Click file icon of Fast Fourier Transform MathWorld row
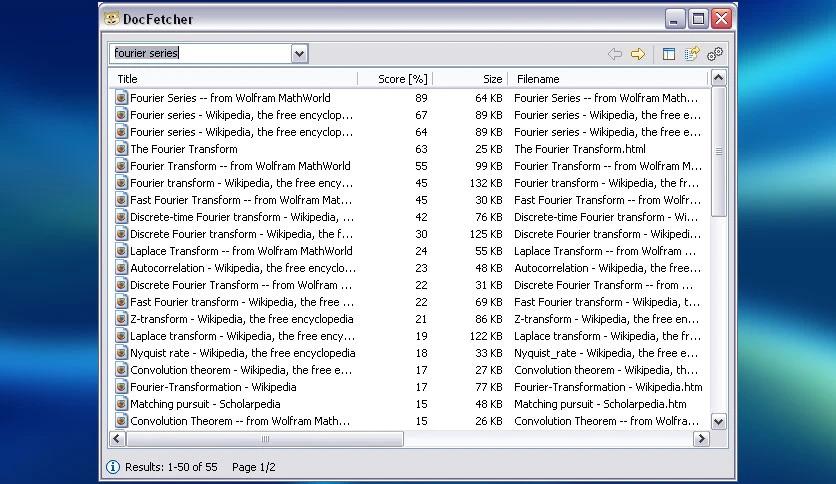This screenshot has height=484, width=836. [122, 200]
